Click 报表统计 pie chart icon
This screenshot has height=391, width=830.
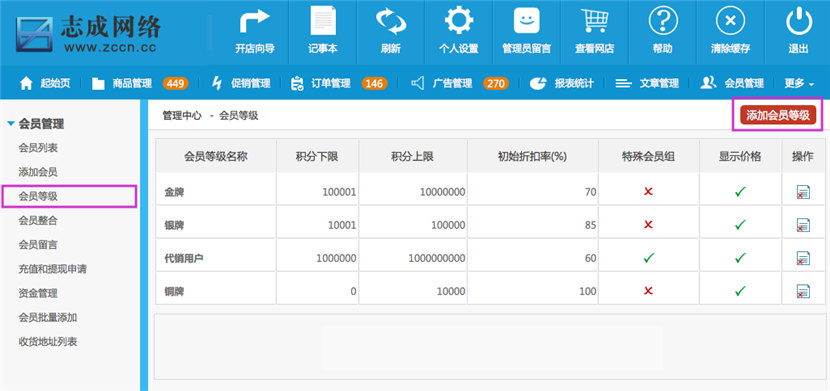[x=538, y=83]
